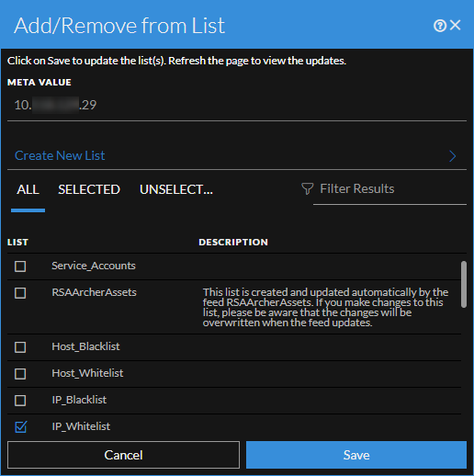Enable the Host_Blacklist checkbox
The width and height of the screenshot is (474, 476).
20,347
